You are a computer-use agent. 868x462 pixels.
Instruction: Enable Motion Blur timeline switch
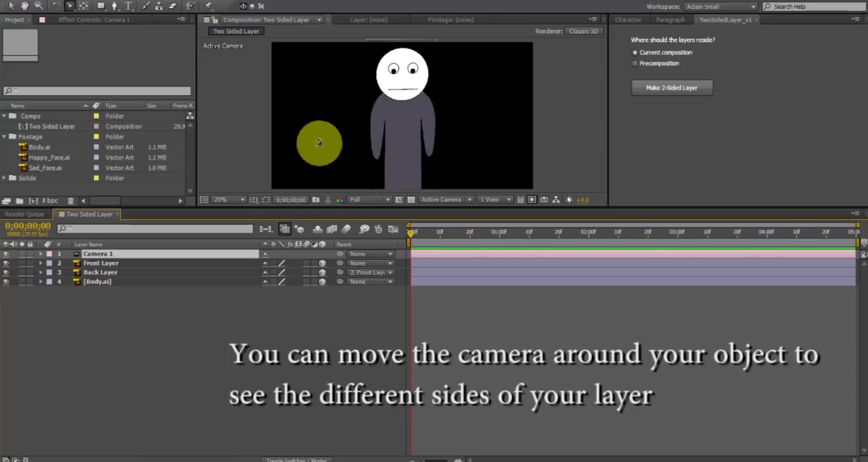346,229
